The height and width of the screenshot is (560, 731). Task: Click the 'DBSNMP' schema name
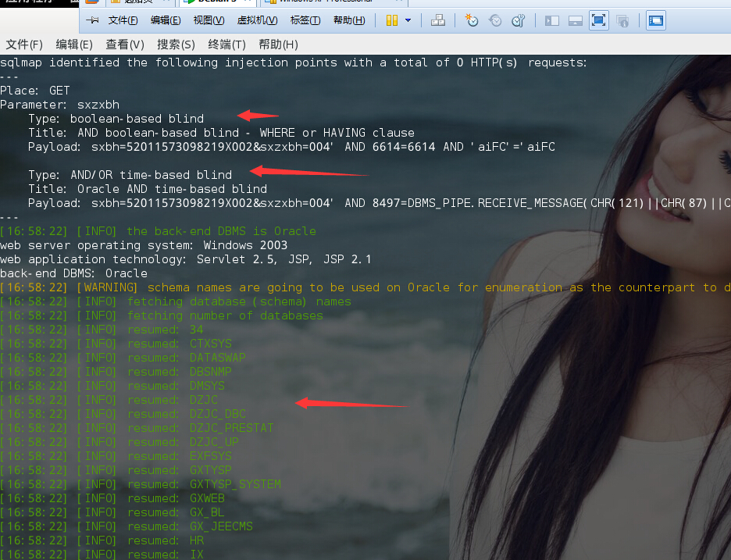pos(211,372)
